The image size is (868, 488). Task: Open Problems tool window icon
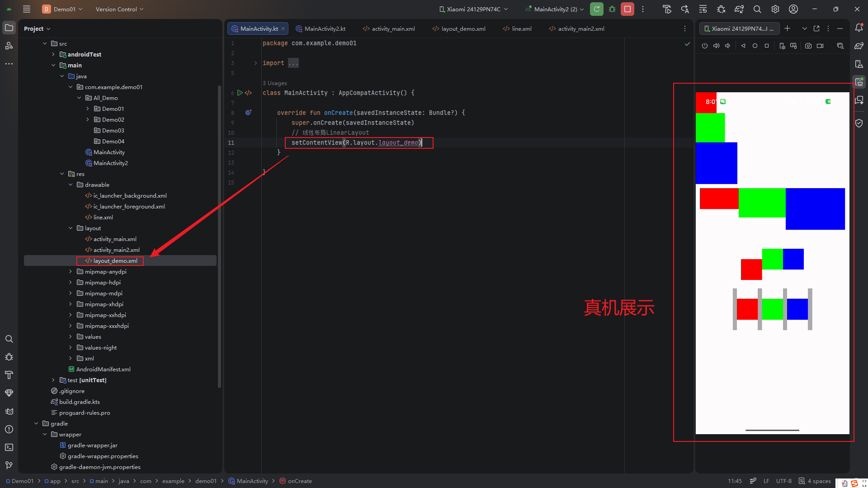coord(9,429)
